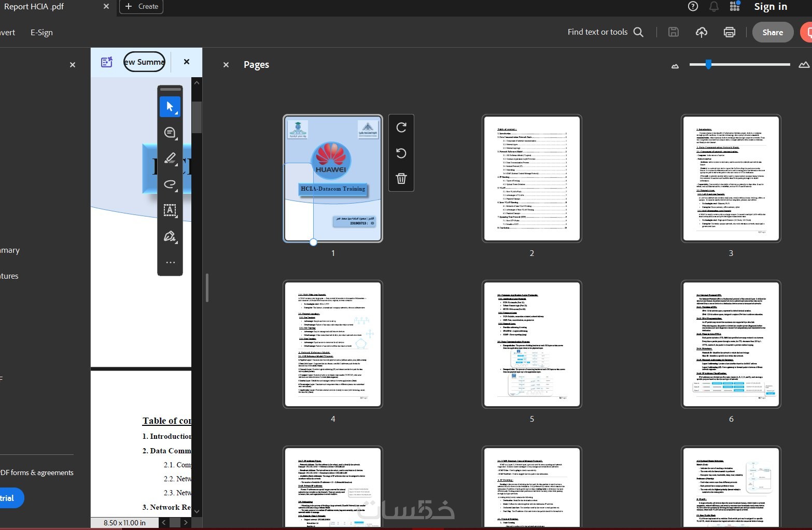Click the Create new tab button
This screenshot has height=530, width=812.
pyautogui.click(x=142, y=7)
